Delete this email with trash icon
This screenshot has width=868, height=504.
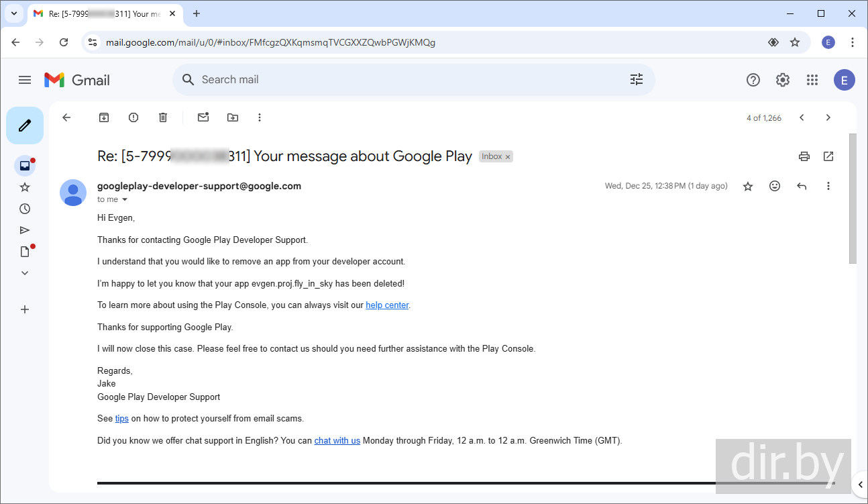[x=163, y=117]
